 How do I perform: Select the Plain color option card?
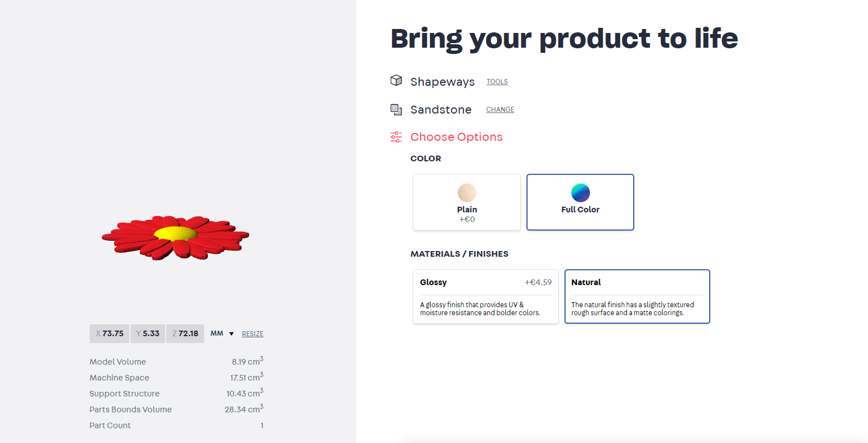point(467,202)
